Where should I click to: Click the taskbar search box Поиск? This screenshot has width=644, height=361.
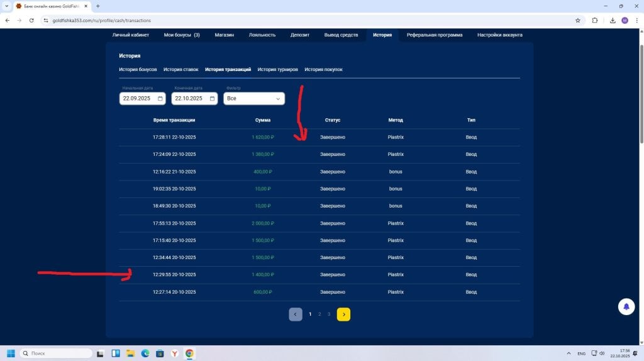coord(56,353)
